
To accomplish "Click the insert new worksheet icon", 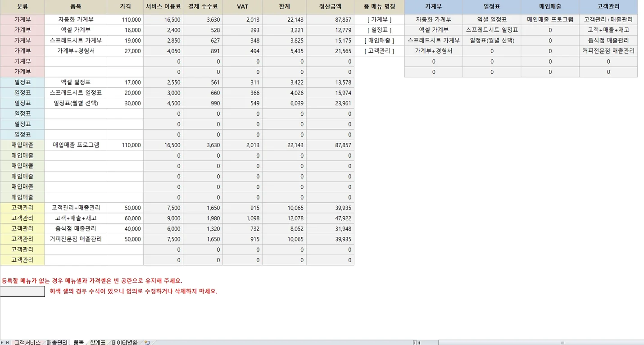I will tap(147, 343).
